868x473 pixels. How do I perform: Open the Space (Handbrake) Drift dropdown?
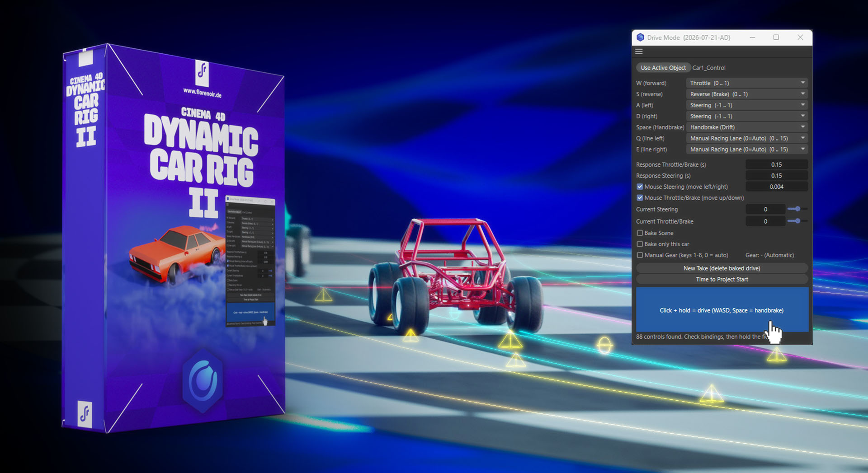[x=747, y=127]
